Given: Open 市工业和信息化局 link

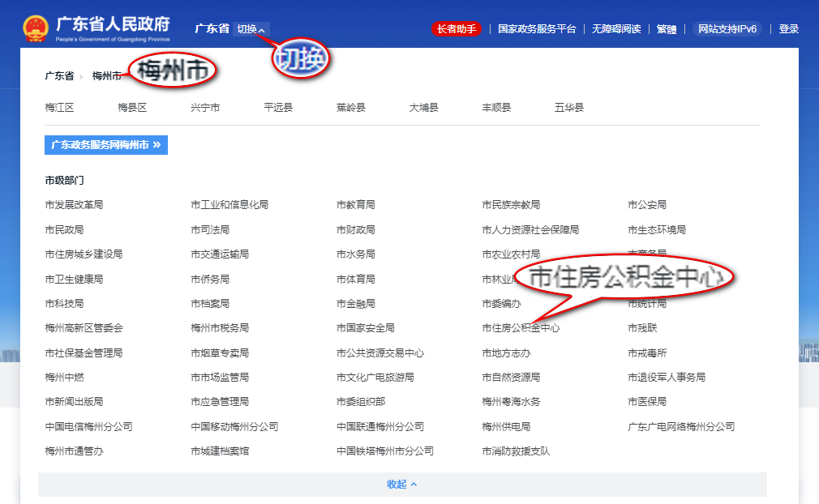Looking at the screenshot, I should (229, 205).
